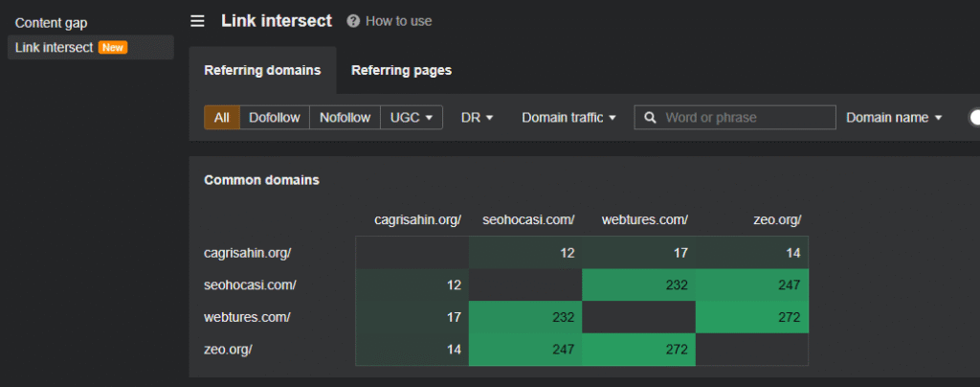Click 12 in cagrisahin.org/ row
This screenshot has width=980, height=387.
click(525, 253)
